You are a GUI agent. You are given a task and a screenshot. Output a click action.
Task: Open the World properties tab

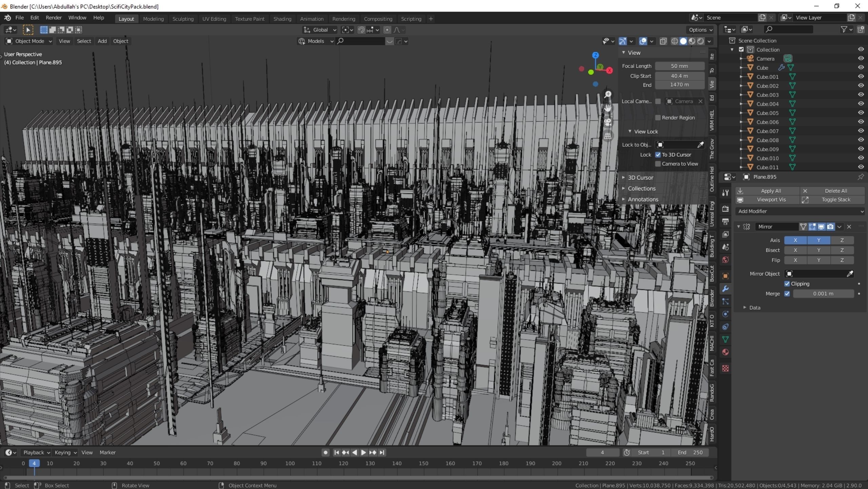tap(725, 260)
